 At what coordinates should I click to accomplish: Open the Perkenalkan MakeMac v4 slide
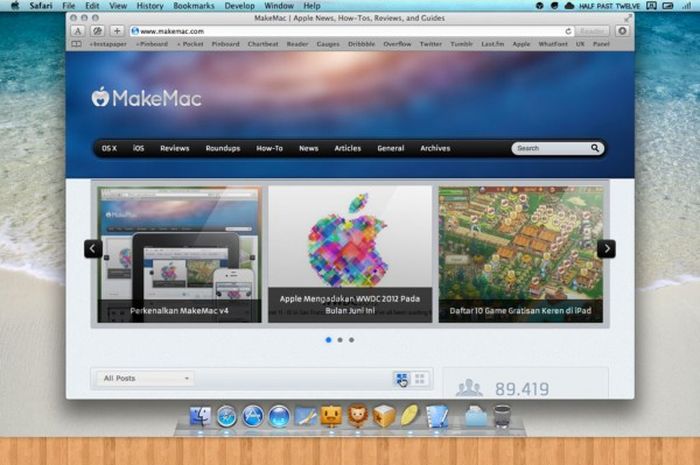[x=179, y=254]
